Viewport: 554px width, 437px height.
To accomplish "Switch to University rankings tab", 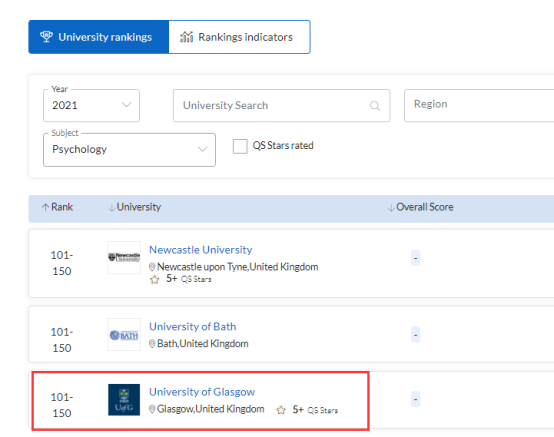I will (x=99, y=37).
